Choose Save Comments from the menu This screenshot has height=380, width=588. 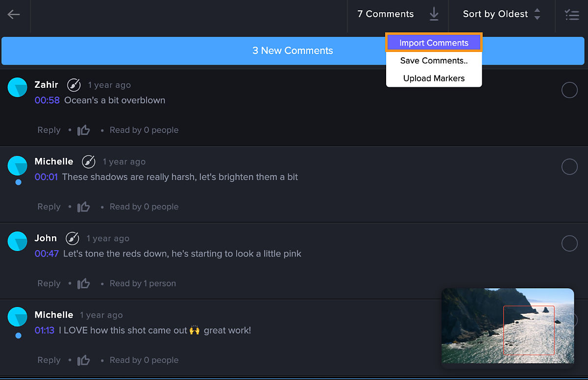(x=434, y=60)
